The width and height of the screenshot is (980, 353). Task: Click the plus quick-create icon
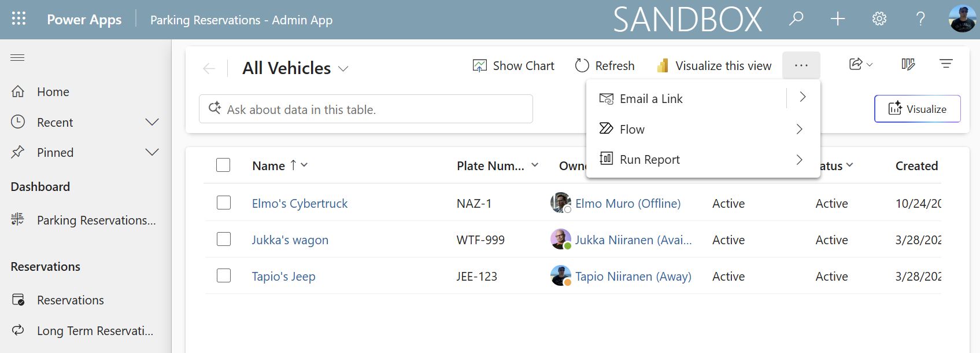[838, 19]
